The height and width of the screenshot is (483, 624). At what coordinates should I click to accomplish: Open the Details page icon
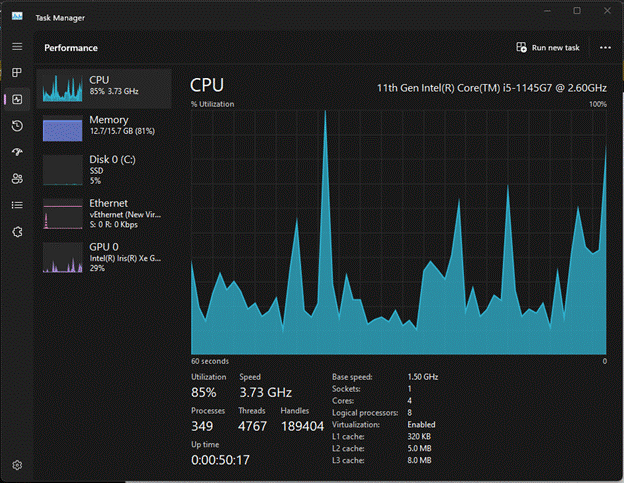click(17, 205)
